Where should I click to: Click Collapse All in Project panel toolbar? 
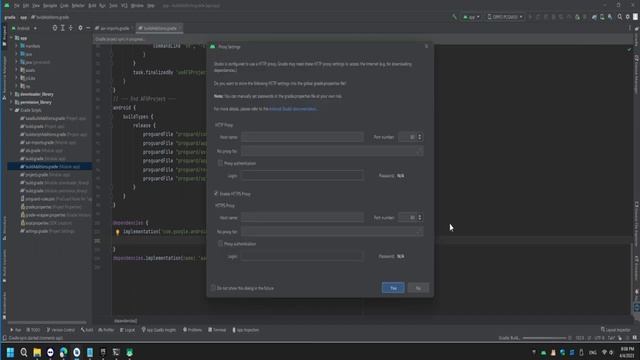[71, 28]
